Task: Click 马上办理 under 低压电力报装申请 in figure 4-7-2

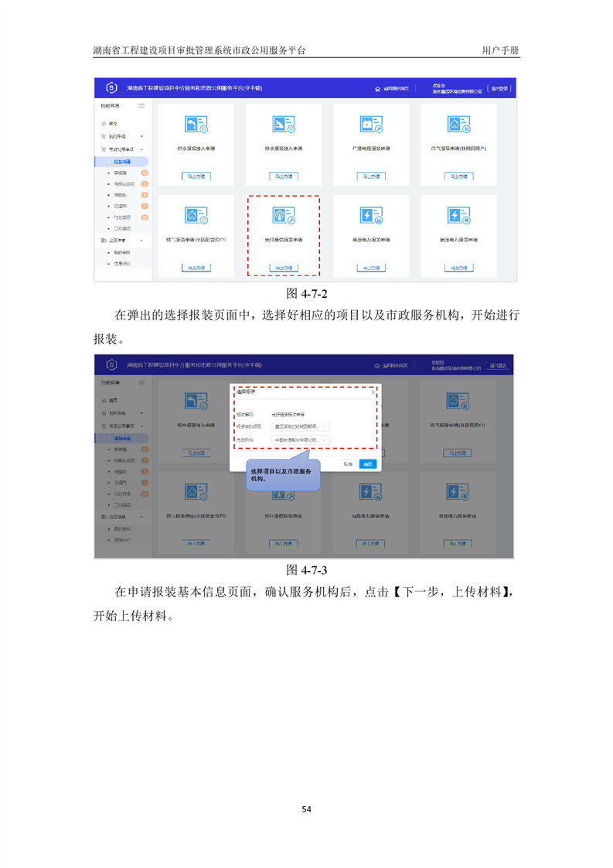Action: [x=458, y=268]
